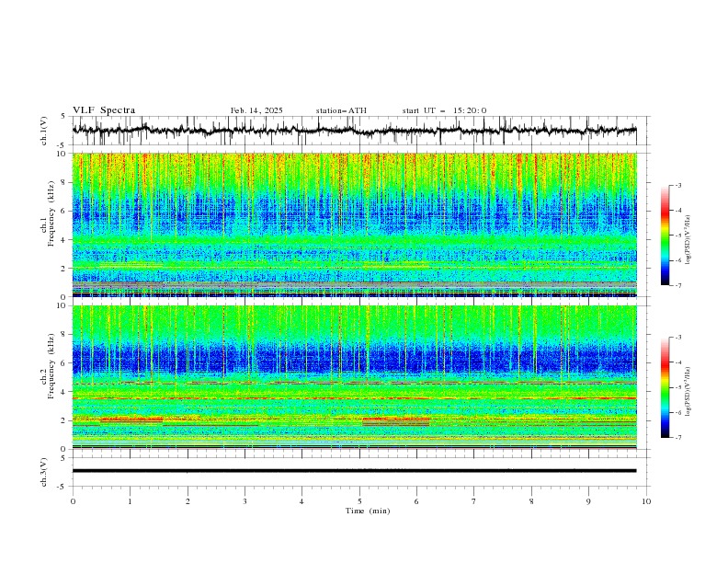Click the lower log(PSD)(V²/Hz) colorbar label
This screenshot has width=728, height=563.
click(688, 392)
